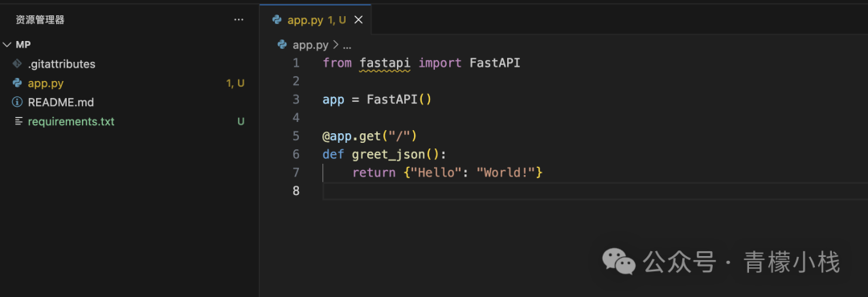Collapse the MP folder chevron
The image size is (868, 297).
[x=6, y=45]
